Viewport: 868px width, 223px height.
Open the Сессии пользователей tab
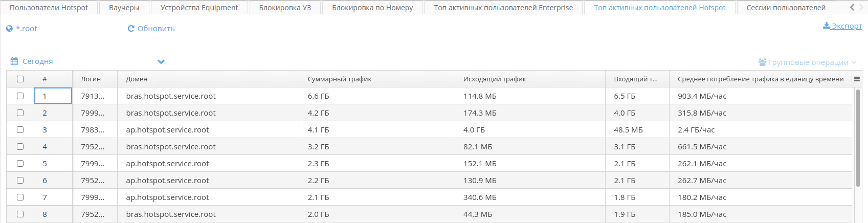(x=786, y=8)
